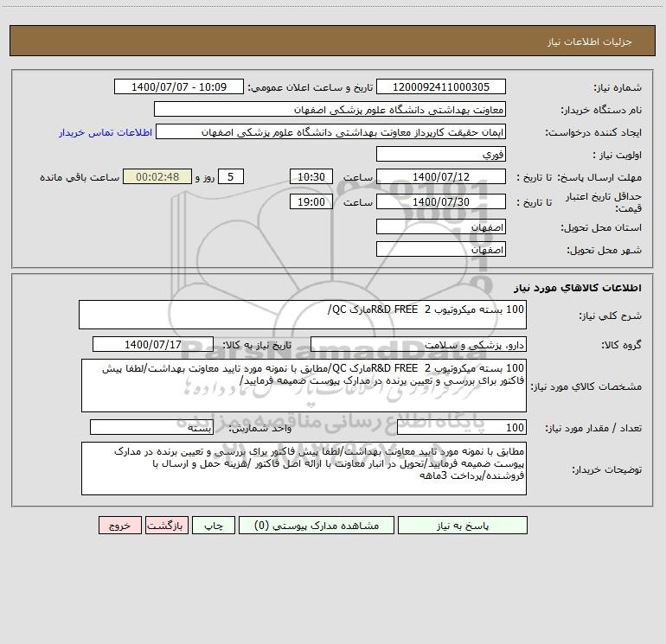Click the label 'حداقل تاریخ اعتبار قیمت:'
This screenshot has height=644, width=666.
pyautogui.click(x=604, y=202)
